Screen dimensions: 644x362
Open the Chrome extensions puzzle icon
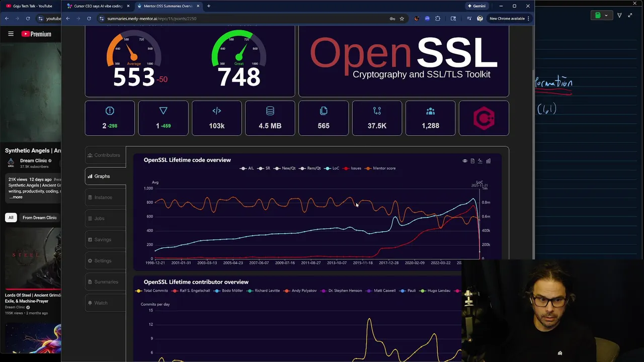438,19
